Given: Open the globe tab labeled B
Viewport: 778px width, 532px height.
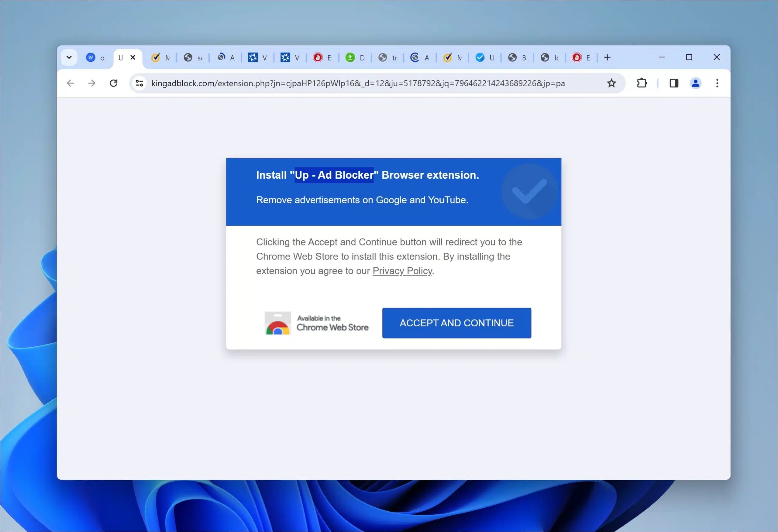Looking at the screenshot, I should click(x=517, y=57).
